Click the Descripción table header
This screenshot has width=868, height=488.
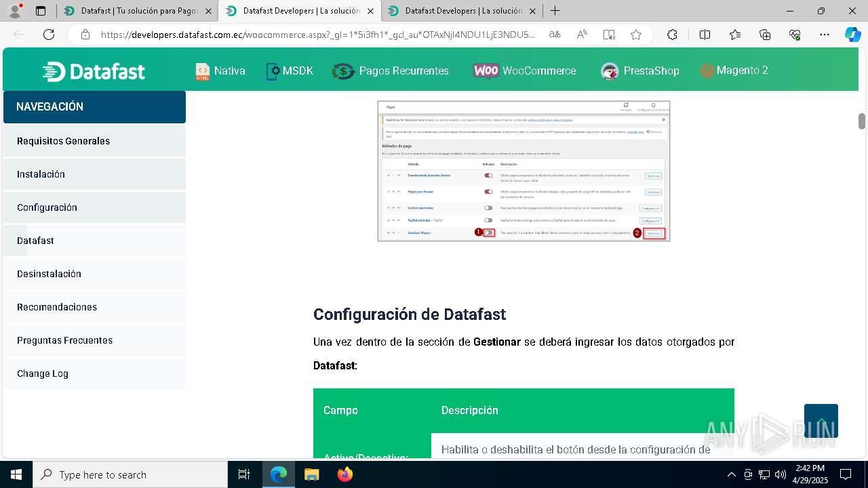469,410
